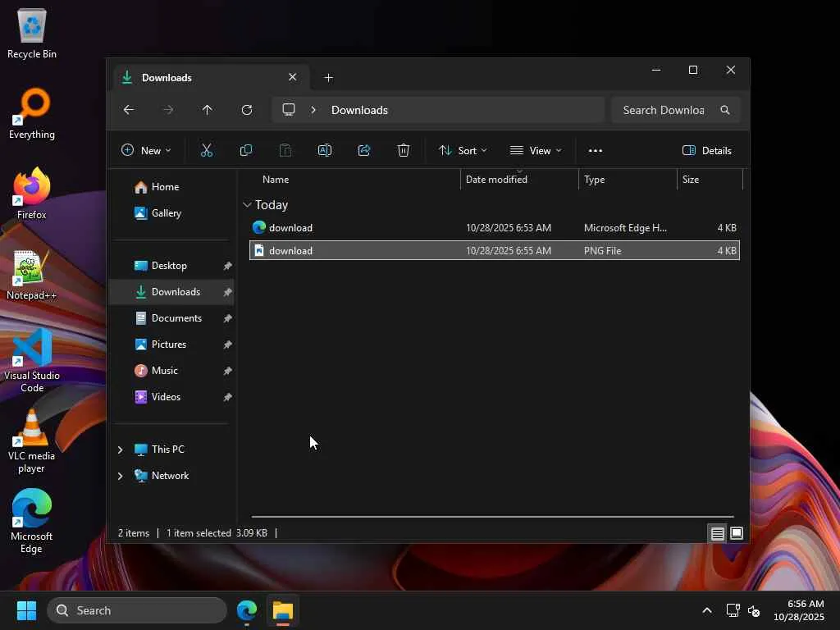The height and width of the screenshot is (630, 840).
Task: Click the Delete trash can icon
Action: pyautogui.click(x=404, y=150)
